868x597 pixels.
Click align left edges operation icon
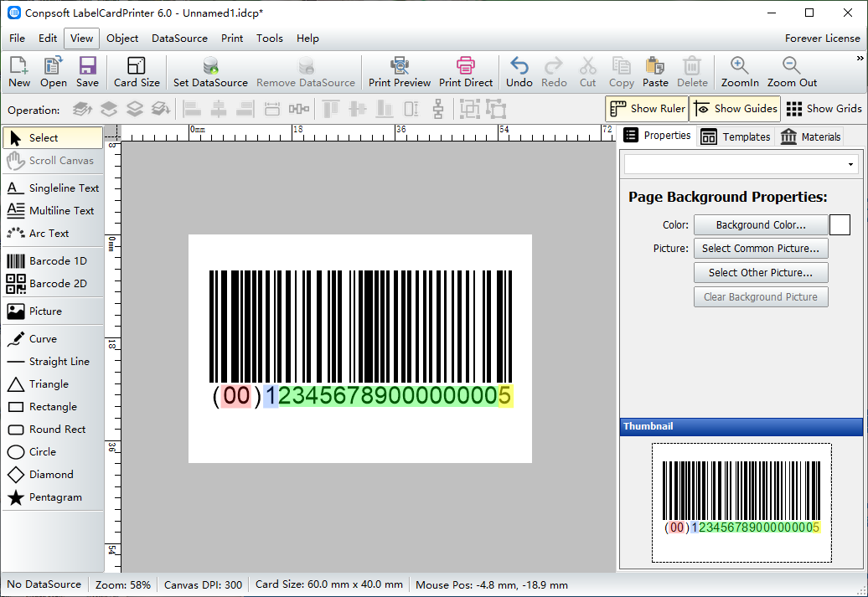pos(192,109)
